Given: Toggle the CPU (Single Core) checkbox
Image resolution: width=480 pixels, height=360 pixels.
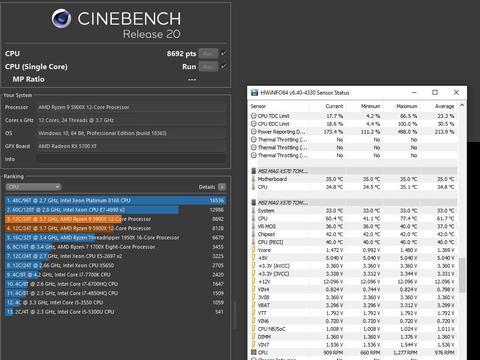Looking at the screenshot, I should 224,66.
